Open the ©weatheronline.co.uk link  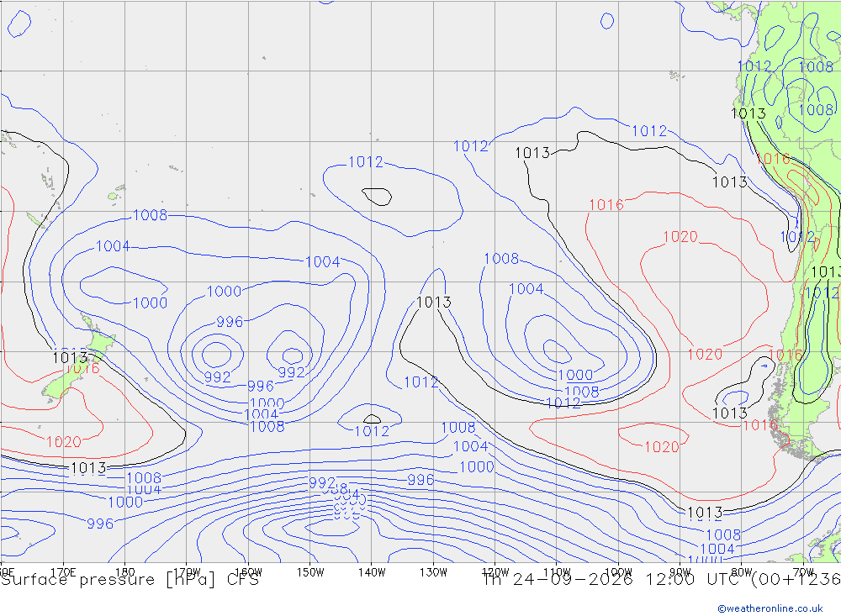[x=770, y=608]
